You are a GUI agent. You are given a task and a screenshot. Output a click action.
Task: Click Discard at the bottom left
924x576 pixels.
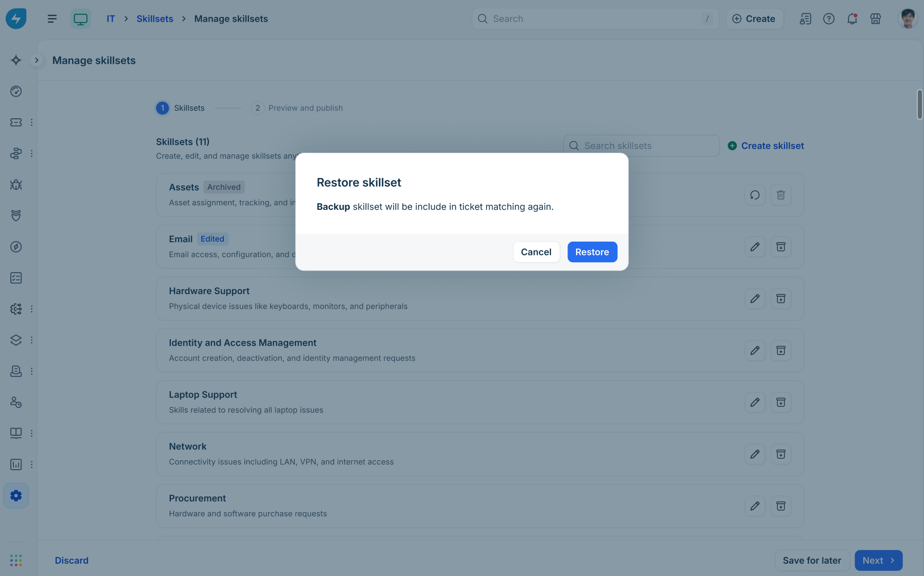tap(72, 561)
